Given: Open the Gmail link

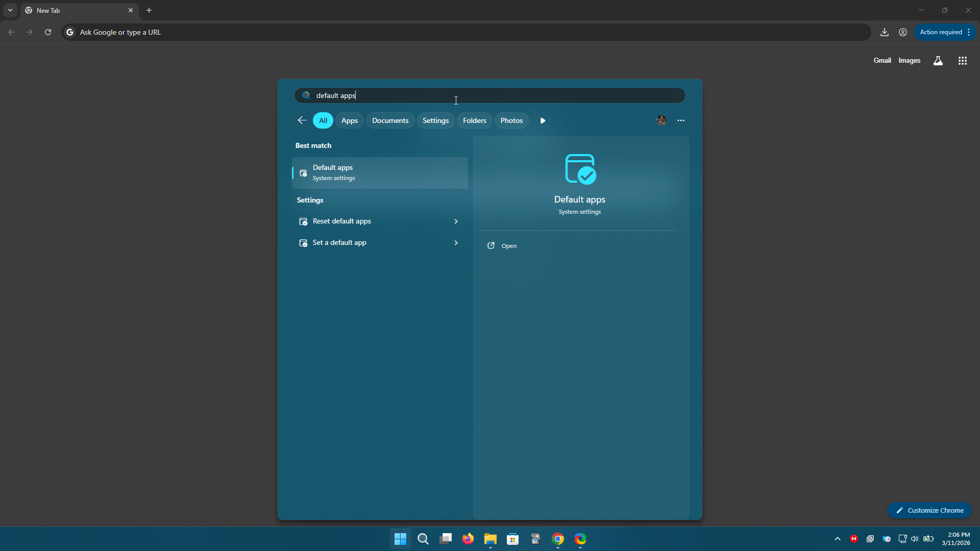Looking at the screenshot, I should pos(883,60).
